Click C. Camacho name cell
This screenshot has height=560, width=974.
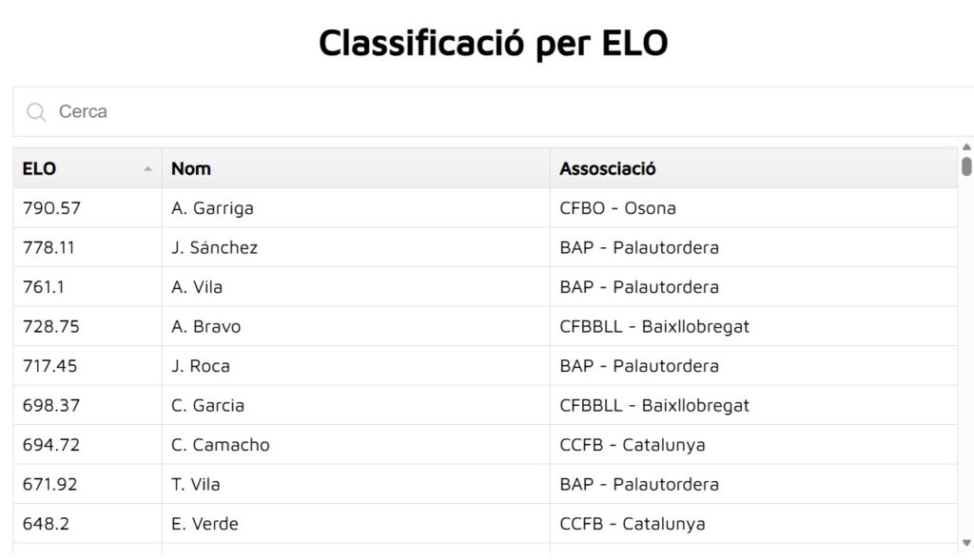point(221,445)
